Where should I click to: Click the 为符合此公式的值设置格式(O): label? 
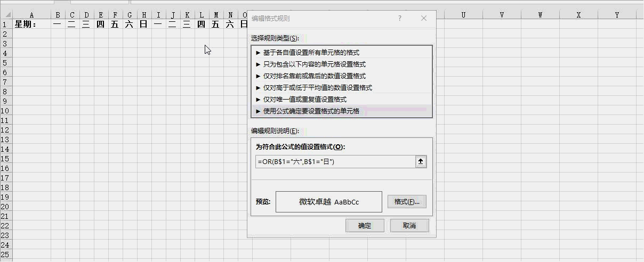coord(300,147)
